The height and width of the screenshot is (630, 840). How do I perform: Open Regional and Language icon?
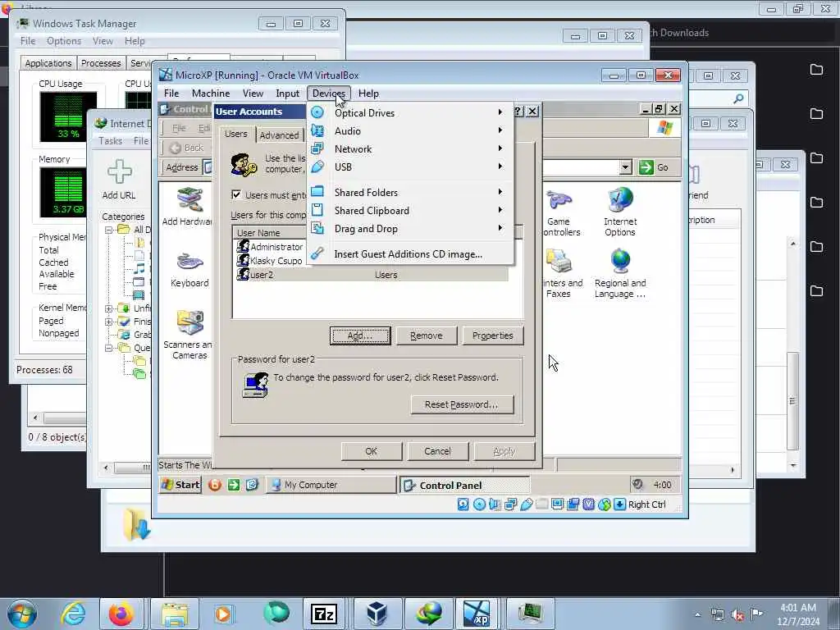coord(620,274)
